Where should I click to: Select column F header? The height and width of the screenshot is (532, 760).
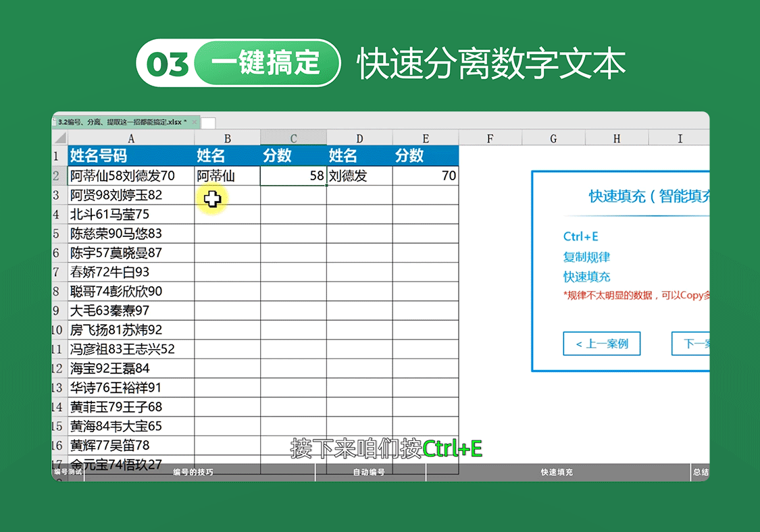click(x=490, y=138)
